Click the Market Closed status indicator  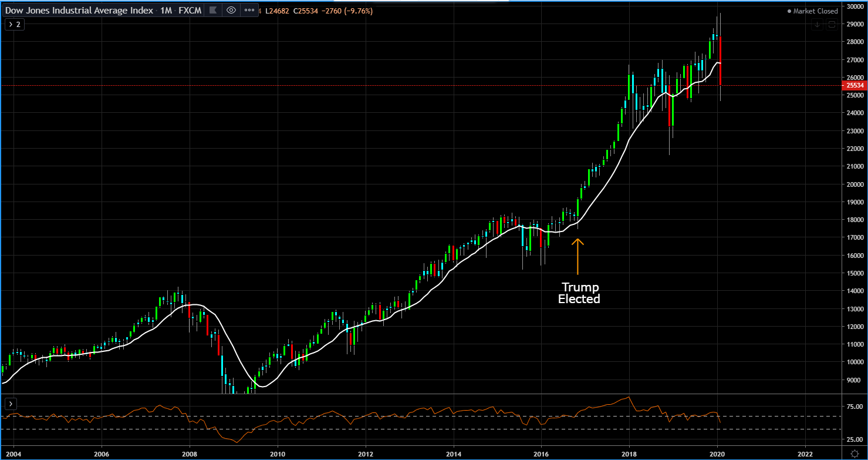coord(812,11)
